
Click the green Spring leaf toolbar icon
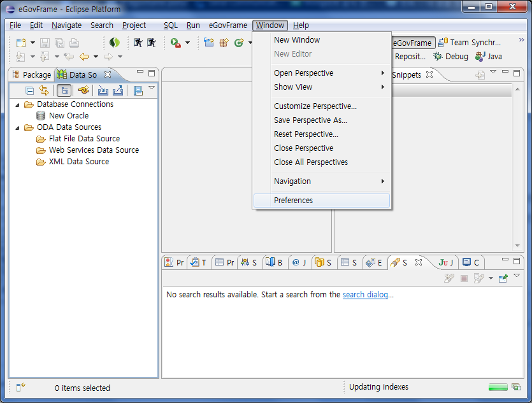tap(115, 43)
